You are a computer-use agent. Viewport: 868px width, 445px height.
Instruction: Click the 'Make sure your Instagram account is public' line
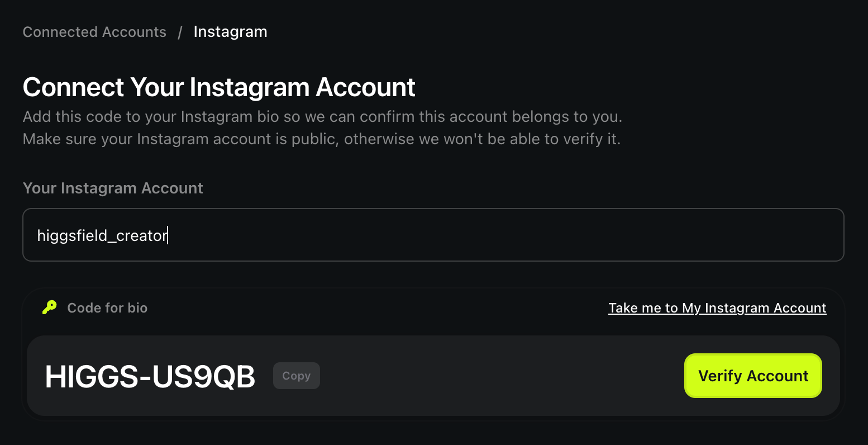pyautogui.click(x=322, y=139)
